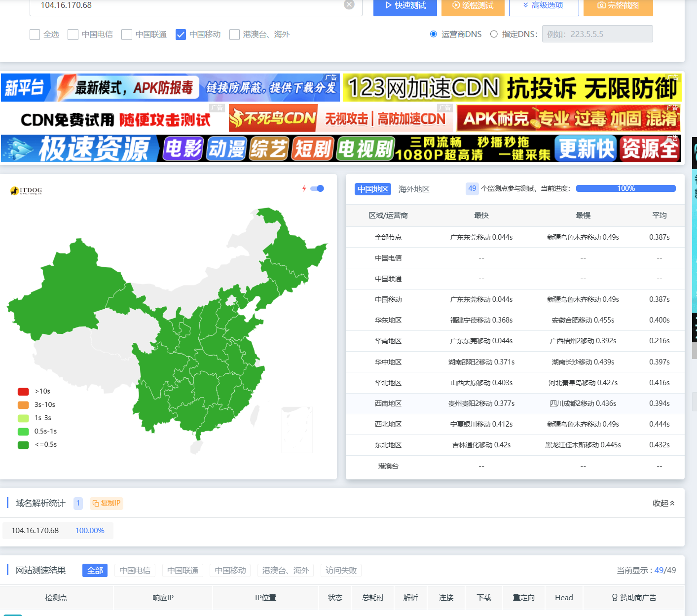Check the 港澳台、海外 checkbox
697x616 pixels.
pyautogui.click(x=234, y=35)
